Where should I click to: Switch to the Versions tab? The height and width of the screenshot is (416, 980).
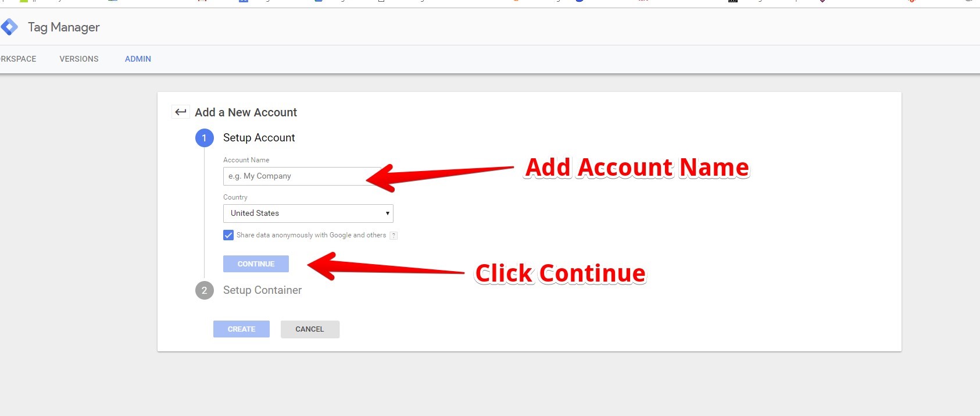(79, 59)
